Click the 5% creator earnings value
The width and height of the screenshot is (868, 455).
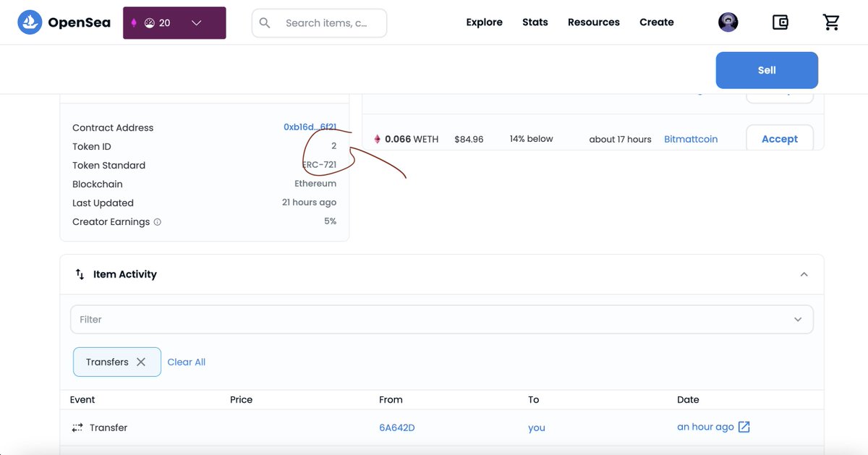click(330, 221)
